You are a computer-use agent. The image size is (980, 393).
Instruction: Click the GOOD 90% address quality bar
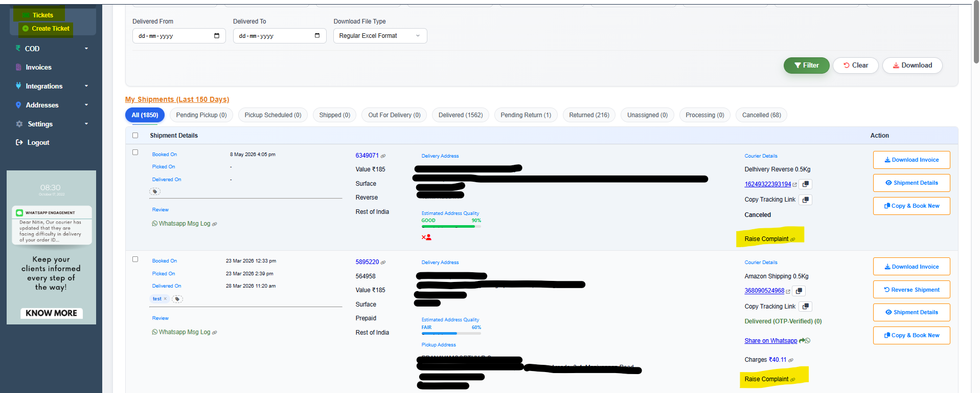point(451,226)
